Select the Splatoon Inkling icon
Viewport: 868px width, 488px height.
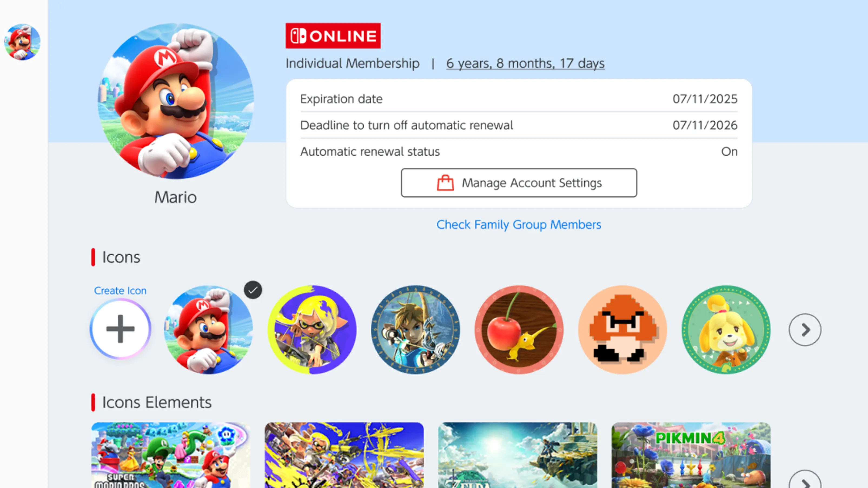click(312, 330)
